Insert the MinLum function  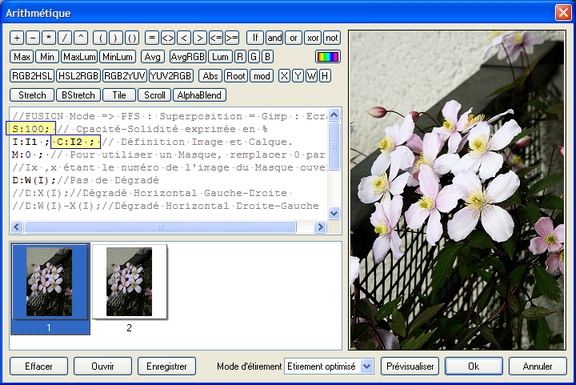pos(118,57)
